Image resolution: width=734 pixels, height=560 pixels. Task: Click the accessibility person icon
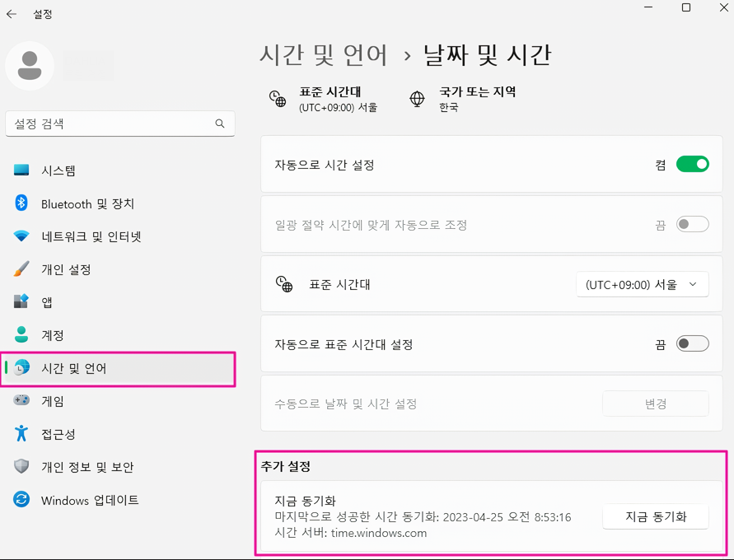21,434
